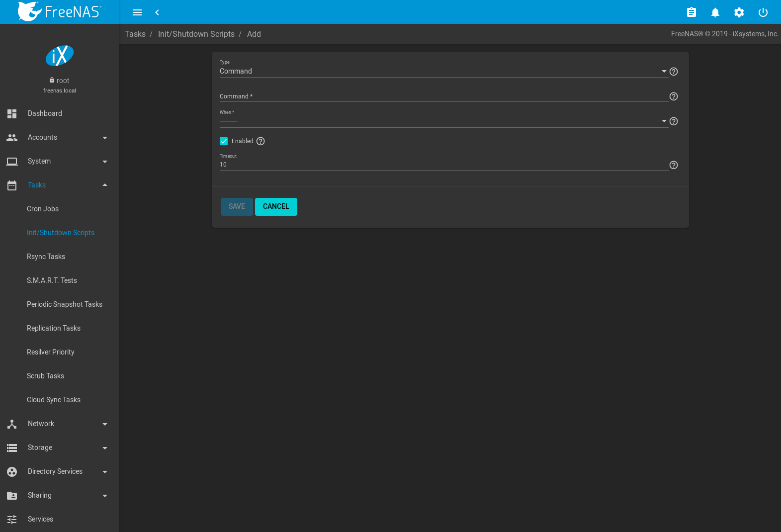781x532 pixels.
Task: Click the iX systems logo
Action: (x=60, y=56)
